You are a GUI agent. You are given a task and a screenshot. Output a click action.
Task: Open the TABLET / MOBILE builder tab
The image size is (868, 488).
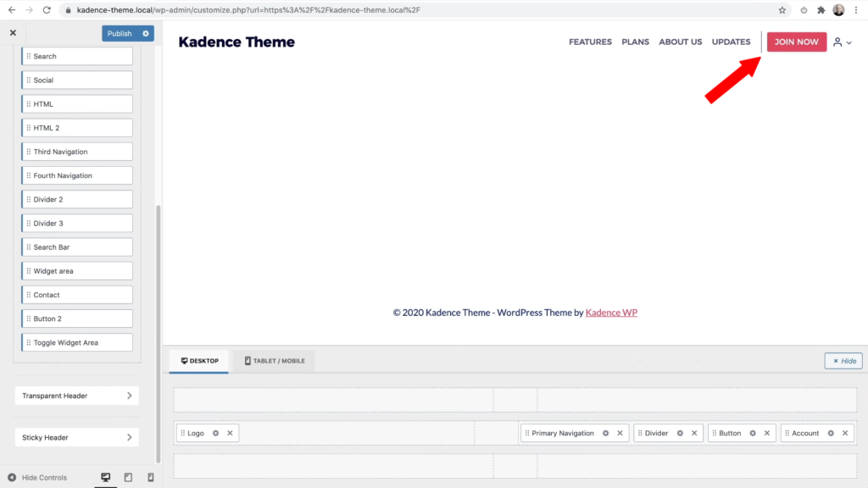pyautogui.click(x=275, y=361)
